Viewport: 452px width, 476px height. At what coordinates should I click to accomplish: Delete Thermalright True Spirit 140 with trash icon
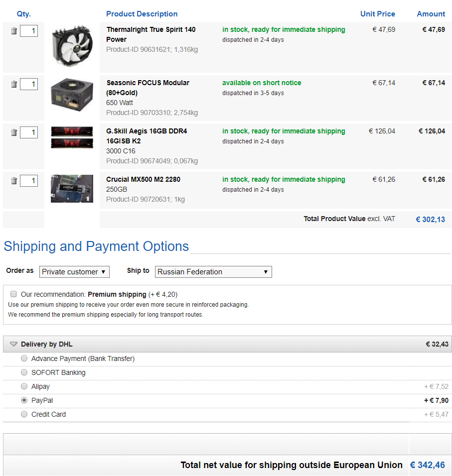tap(14, 31)
